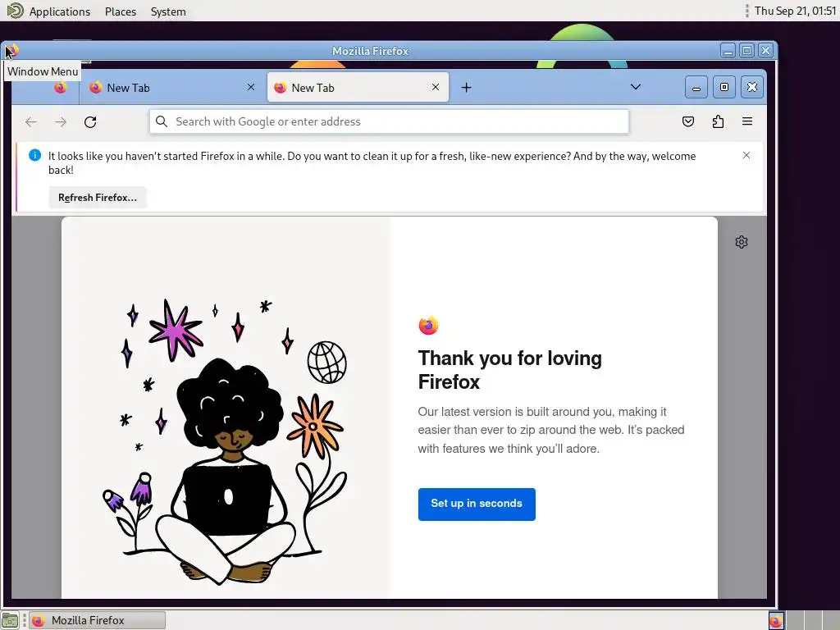Image resolution: width=840 pixels, height=630 pixels.
Task: Click the outer Mozilla Firefox maximize button
Action: pos(746,51)
